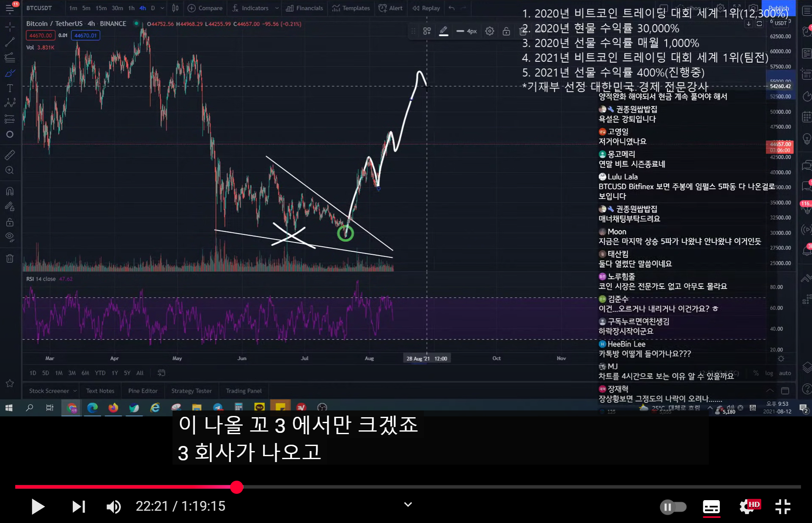The image size is (812, 523).
Task: Toggle subtitles with the captions button
Action: point(711,506)
